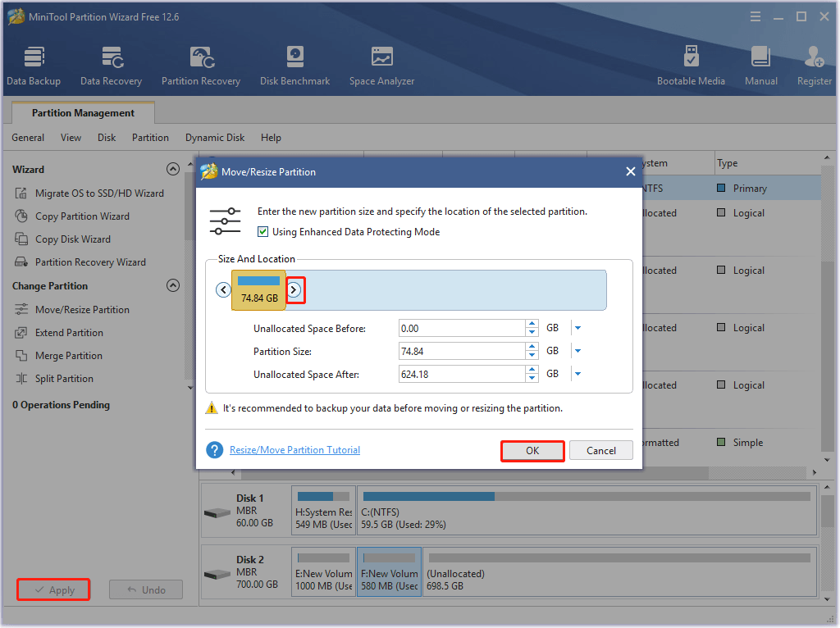This screenshot has height=628, width=840.
Task: Launch Copy Partition Wizard
Action: [x=72, y=216]
